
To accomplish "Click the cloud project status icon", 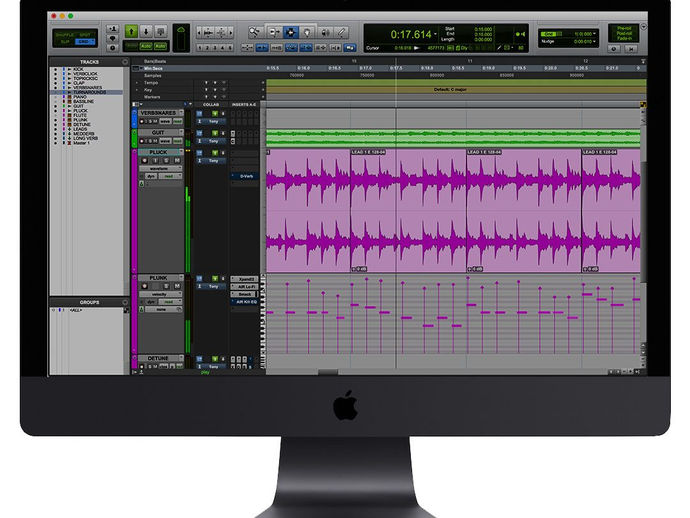I will tap(181, 30).
